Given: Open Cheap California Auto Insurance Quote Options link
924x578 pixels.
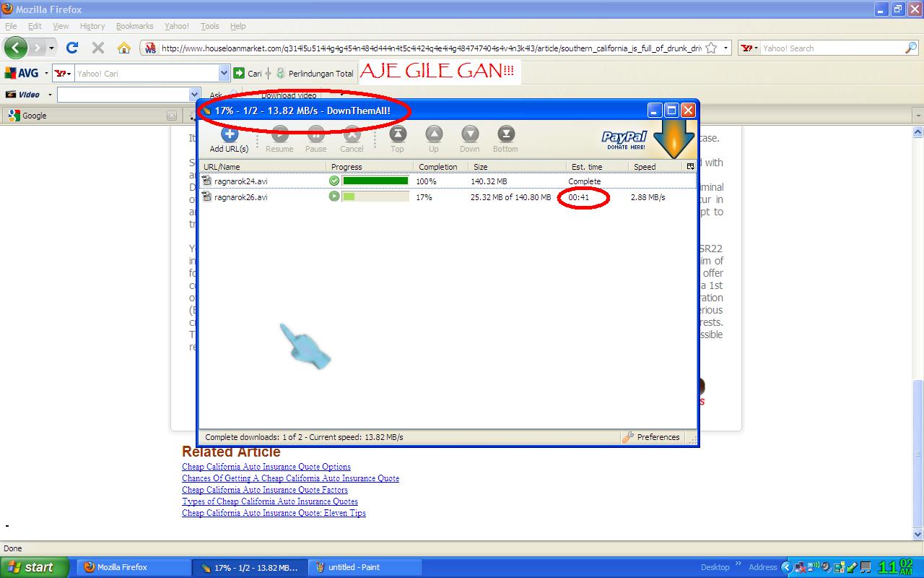Looking at the screenshot, I should pyautogui.click(x=266, y=467).
